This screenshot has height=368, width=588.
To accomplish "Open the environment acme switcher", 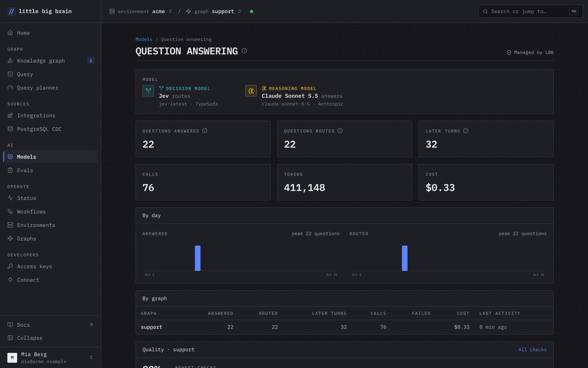I will pyautogui.click(x=141, y=12).
